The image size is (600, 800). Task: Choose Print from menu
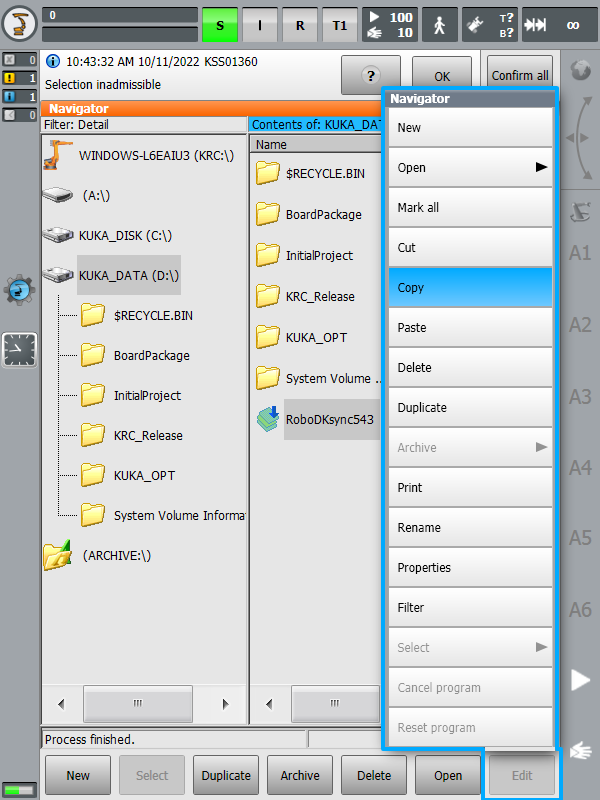point(470,488)
